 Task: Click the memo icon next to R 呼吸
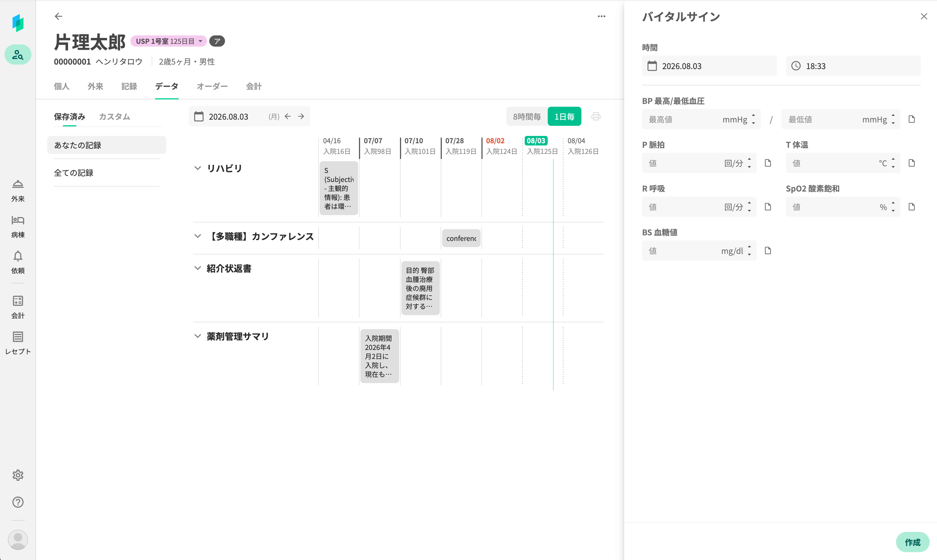(x=768, y=207)
